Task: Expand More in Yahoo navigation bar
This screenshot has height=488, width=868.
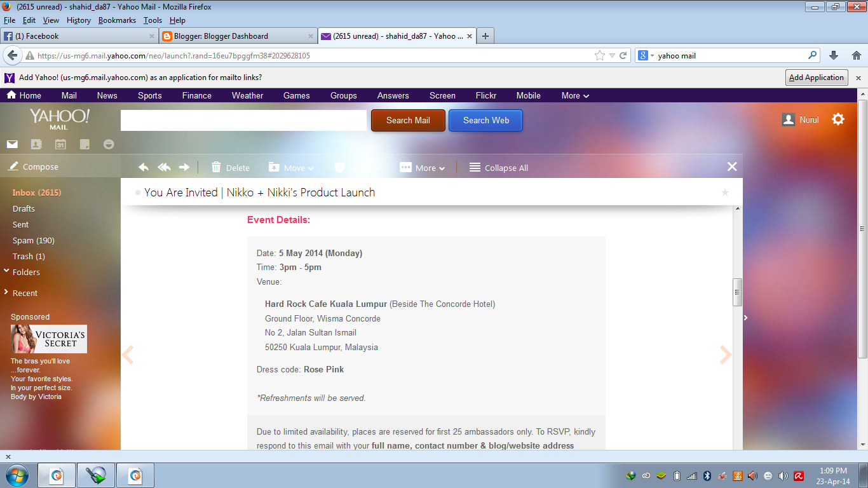Action: coord(575,95)
